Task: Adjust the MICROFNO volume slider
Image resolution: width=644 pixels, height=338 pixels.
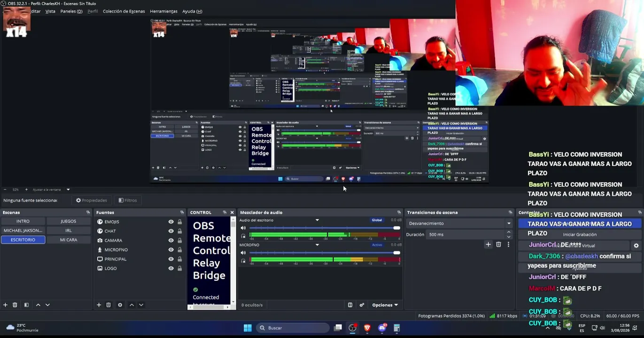Action: (x=324, y=253)
